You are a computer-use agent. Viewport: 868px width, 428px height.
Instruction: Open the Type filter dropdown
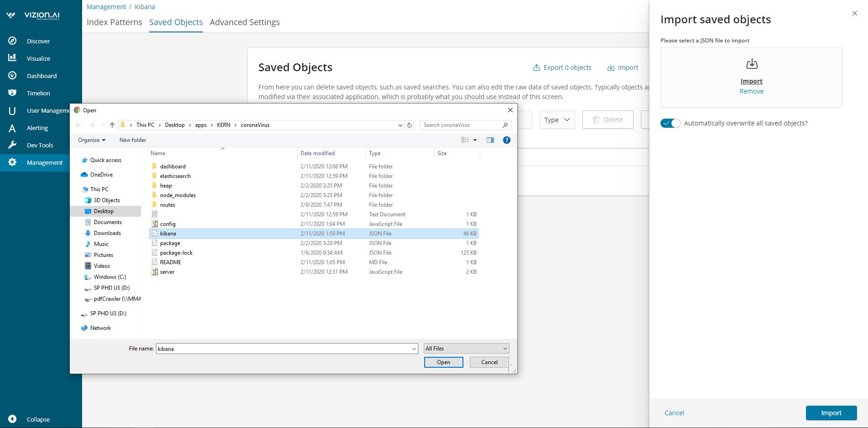click(557, 120)
